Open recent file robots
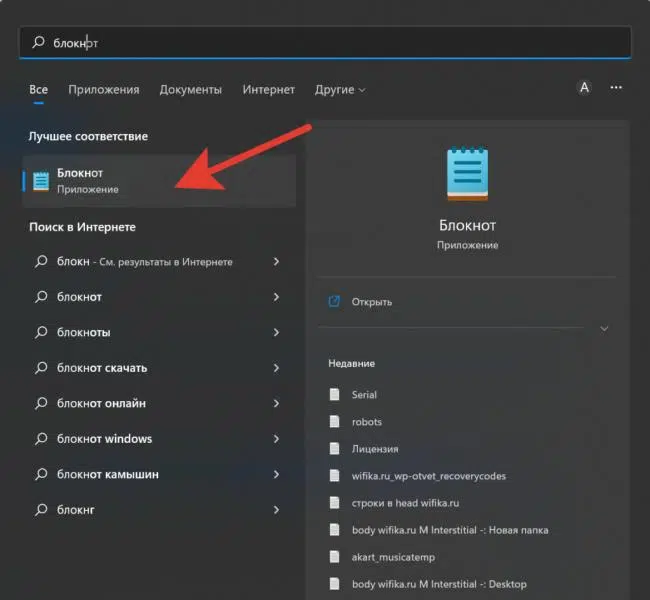The height and width of the screenshot is (600, 650). tap(366, 422)
